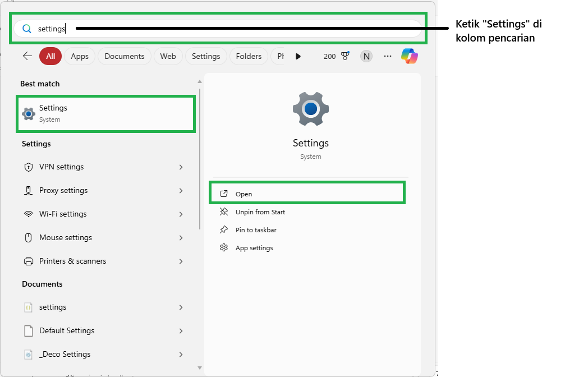Click the Open external-link icon
588x377 pixels.
pos(224,194)
